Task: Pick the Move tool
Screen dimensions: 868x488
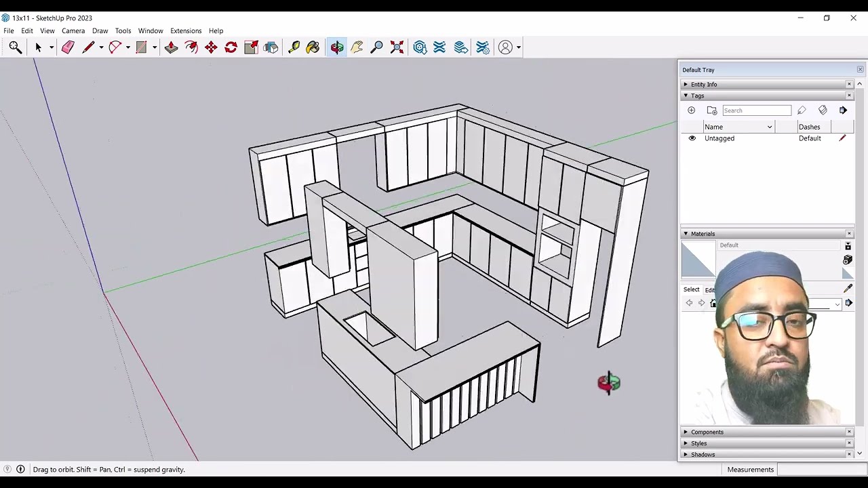Action: click(211, 47)
